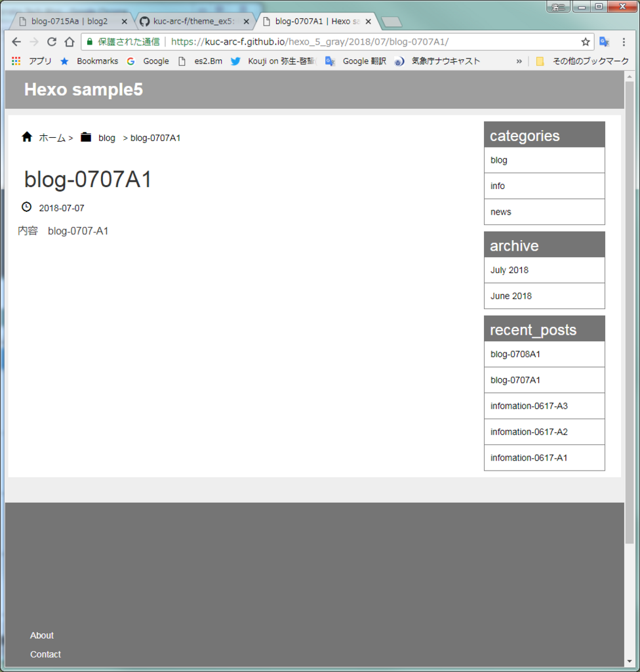640x672 pixels.
Task: Open the About footer link
Action: point(41,635)
